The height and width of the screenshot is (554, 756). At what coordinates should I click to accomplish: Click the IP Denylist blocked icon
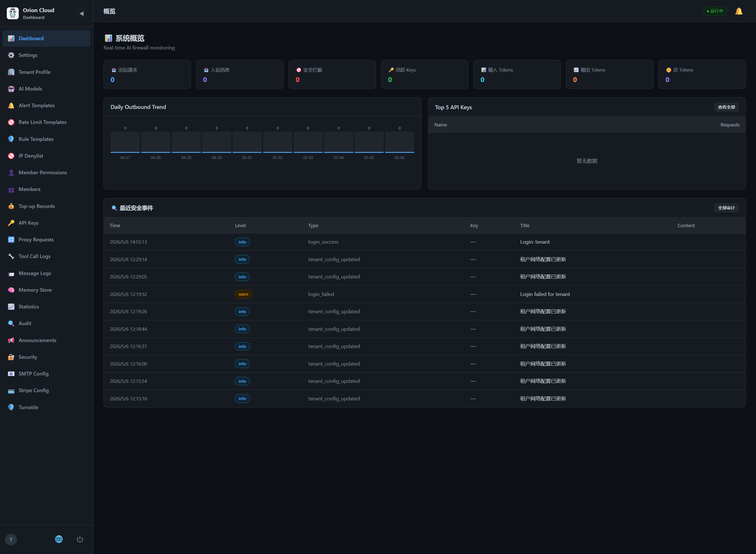11,156
